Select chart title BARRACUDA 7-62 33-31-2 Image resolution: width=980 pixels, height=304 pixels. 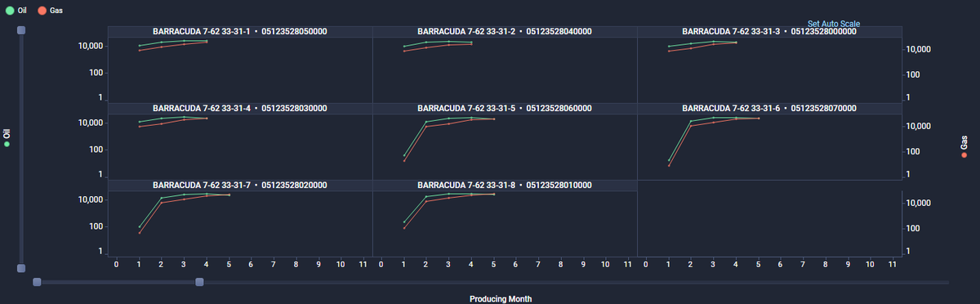tap(505, 31)
